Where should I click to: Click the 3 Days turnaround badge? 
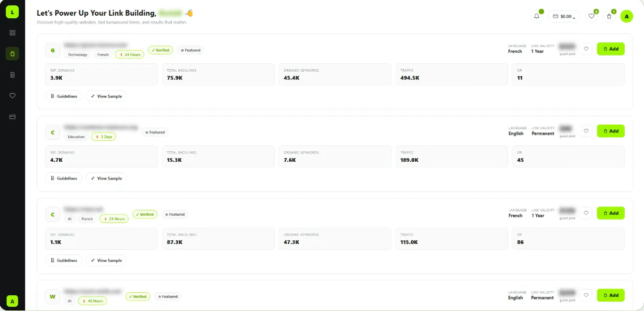point(104,137)
